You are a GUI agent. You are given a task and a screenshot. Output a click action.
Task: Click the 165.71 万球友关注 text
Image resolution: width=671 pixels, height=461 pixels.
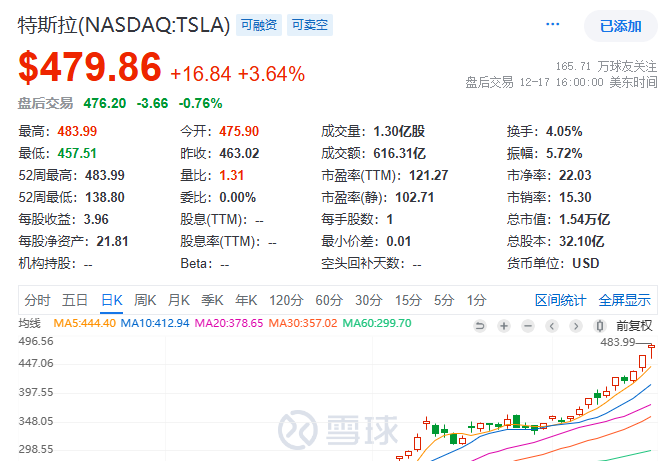606,66
